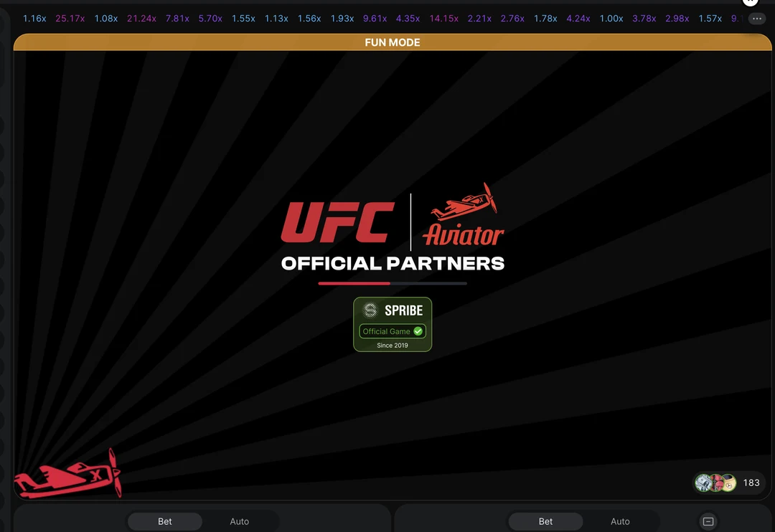
Task: Click the loading progress bar
Action: pyautogui.click(x=393, y=283)
